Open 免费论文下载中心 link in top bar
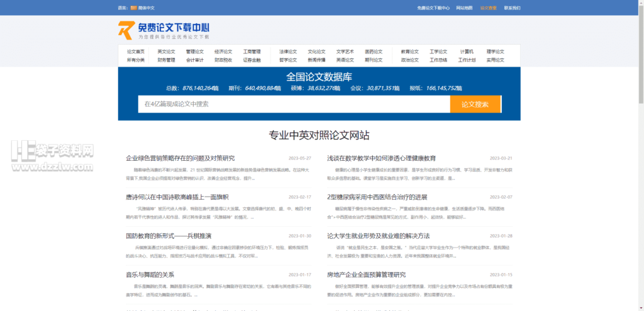Image resolution: width=644 pixels, height=311 pixels. point(433,8)
